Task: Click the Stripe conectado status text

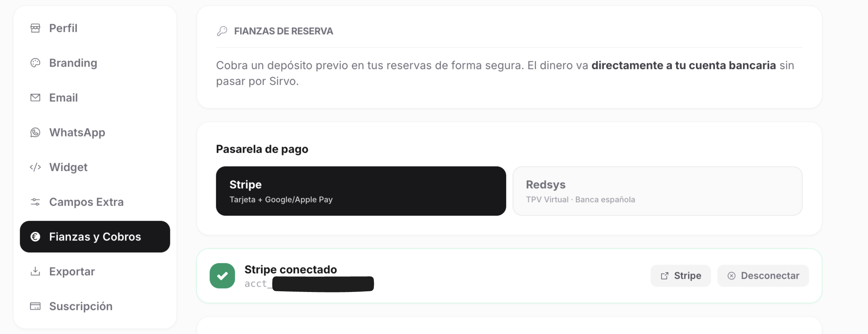Action: [x=290, y=269]
